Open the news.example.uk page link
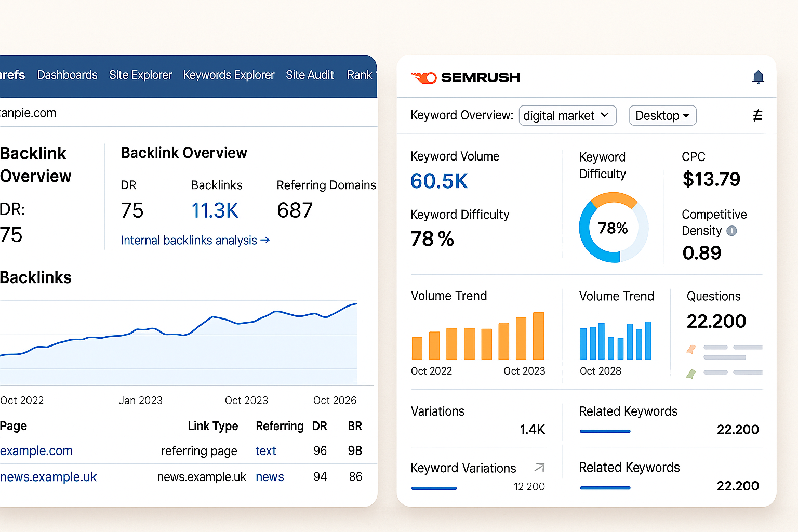 [48, 477]
